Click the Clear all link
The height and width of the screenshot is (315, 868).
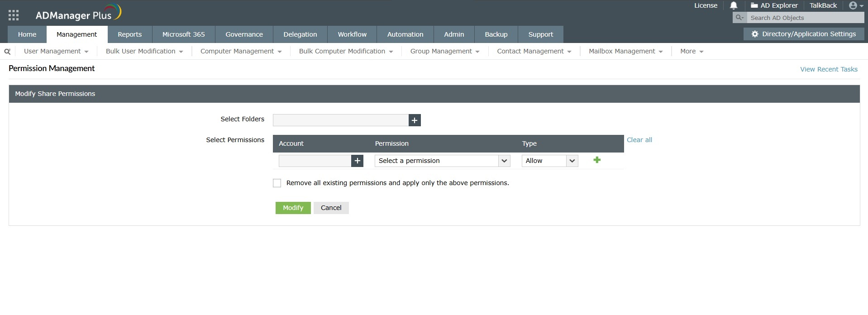(639, 140)
